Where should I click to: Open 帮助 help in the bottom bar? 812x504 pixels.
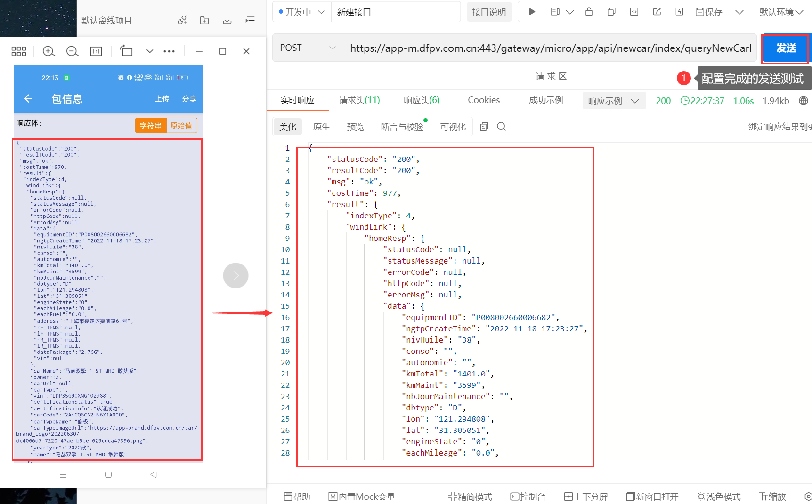[297, 496]
